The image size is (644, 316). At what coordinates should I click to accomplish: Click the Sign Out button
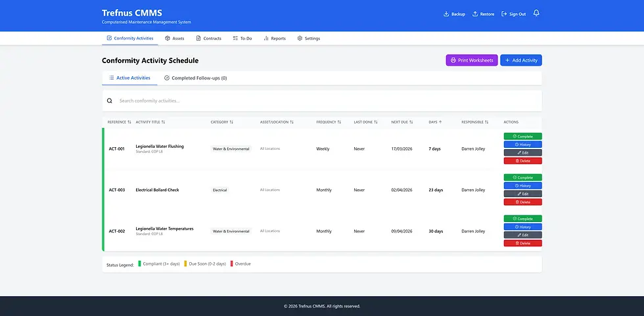pyautogui.click(x=513, y=14)
